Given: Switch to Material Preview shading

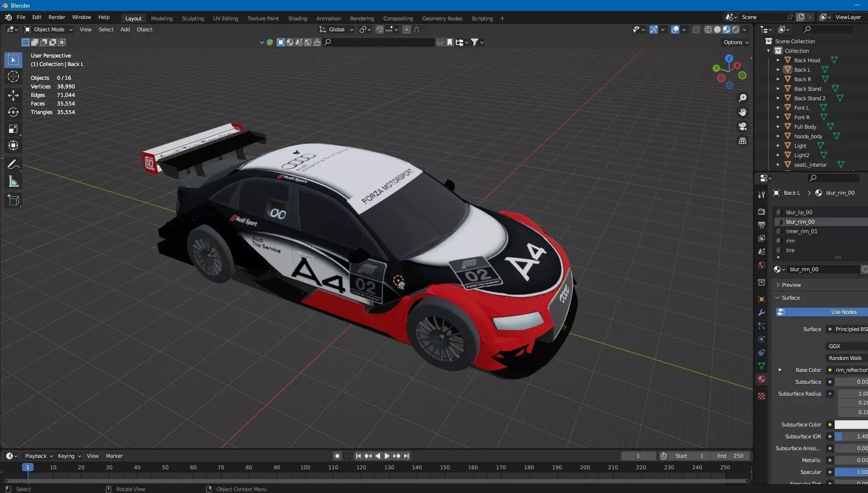Looking at the screenshot, I should pos(726,29).
